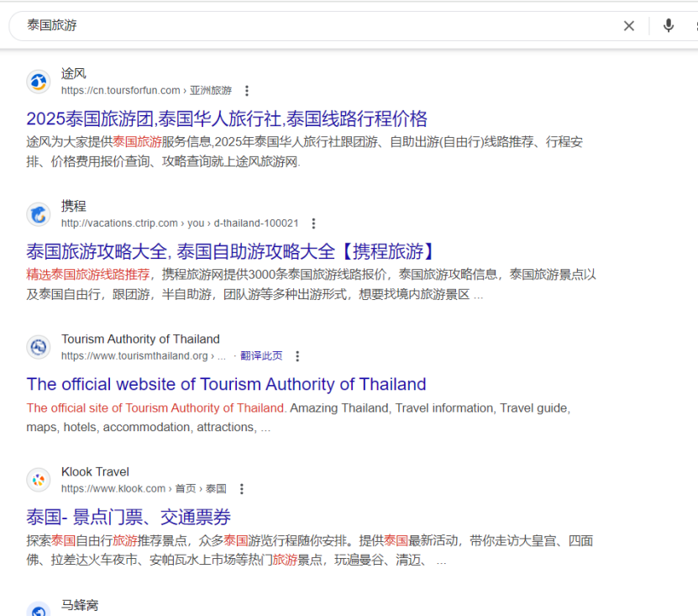Click the 探索泰国自由行旅游推荐景点 snippet text

(310, 550)
